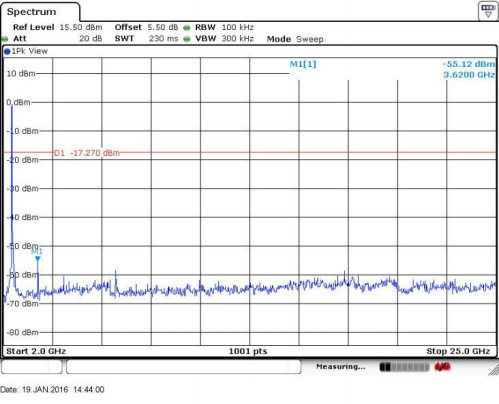Click the Stop 25.0 GHz label
Screen dimensions: 499x404
tap(458, 351)
